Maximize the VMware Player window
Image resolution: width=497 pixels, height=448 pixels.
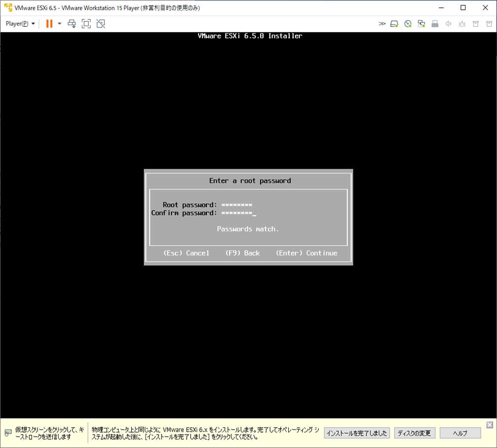pyautogui.click(x=463, y=7)
